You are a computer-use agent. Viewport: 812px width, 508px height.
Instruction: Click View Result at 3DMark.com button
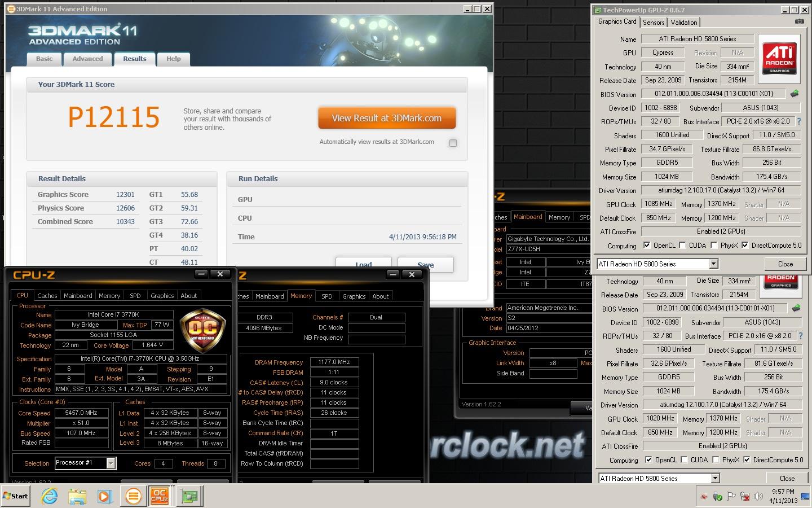pyautogui.click(x=387, y=118)
